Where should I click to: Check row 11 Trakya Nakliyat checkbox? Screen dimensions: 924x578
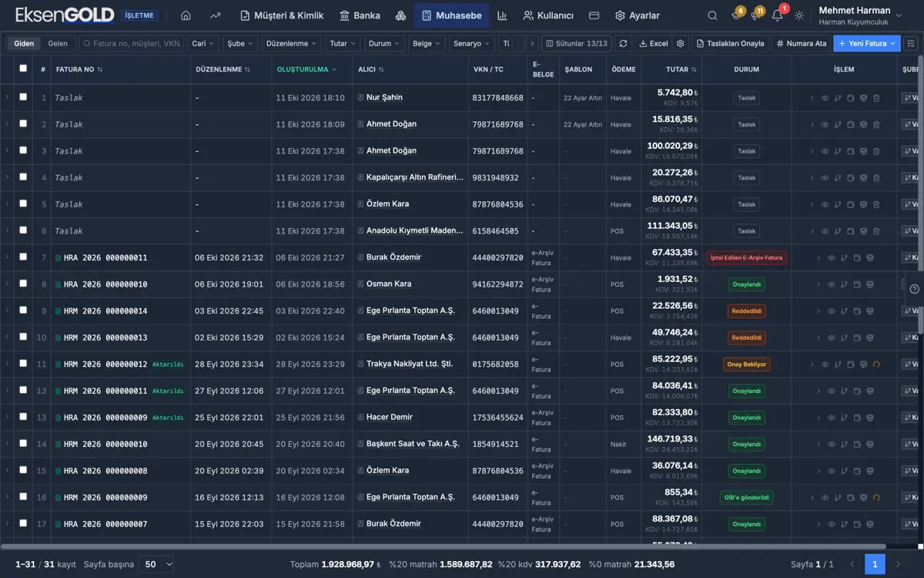click(23, 364)
